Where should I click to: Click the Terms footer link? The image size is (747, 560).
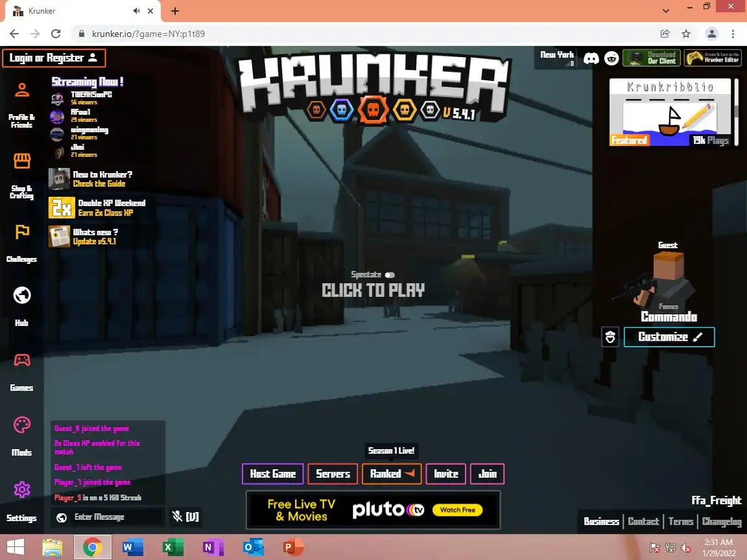680,521
